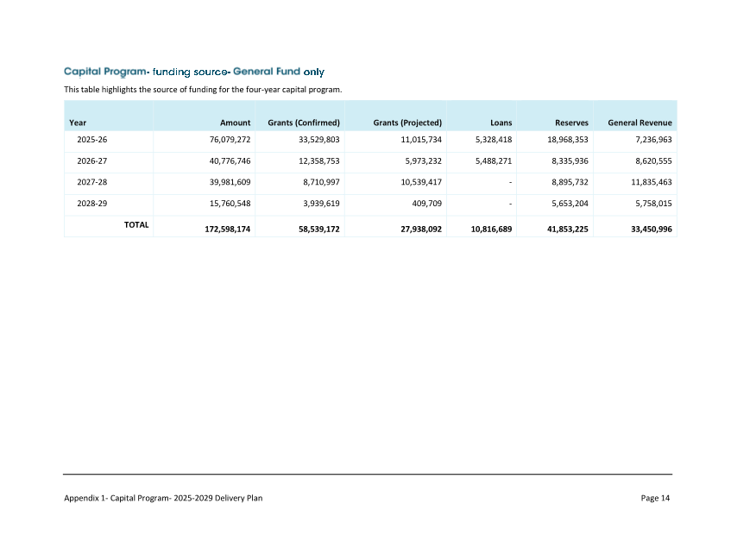The width and height of the screenshot is (756, 535).
Task: Select the total loans value 10,816,689
Action: click(492, 230)
